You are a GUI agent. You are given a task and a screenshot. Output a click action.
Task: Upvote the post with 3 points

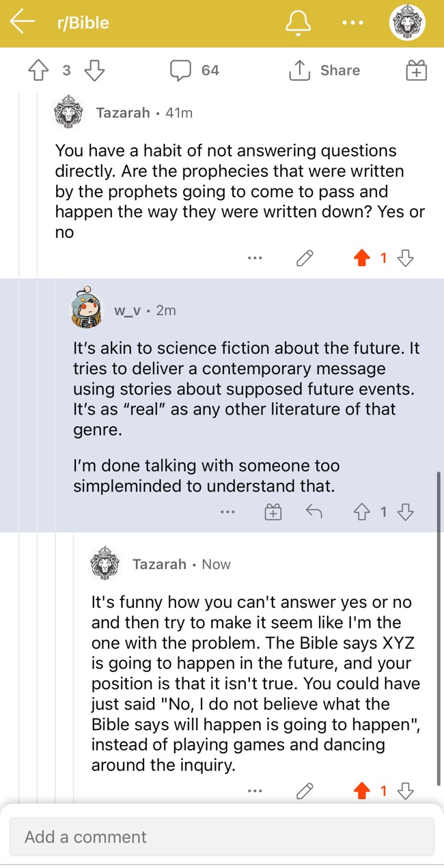pos(37,70)
